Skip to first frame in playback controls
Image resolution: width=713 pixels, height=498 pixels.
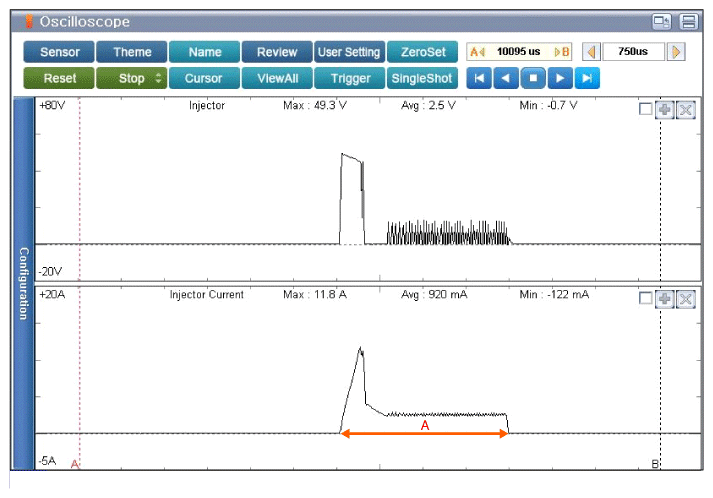(479, 78)
